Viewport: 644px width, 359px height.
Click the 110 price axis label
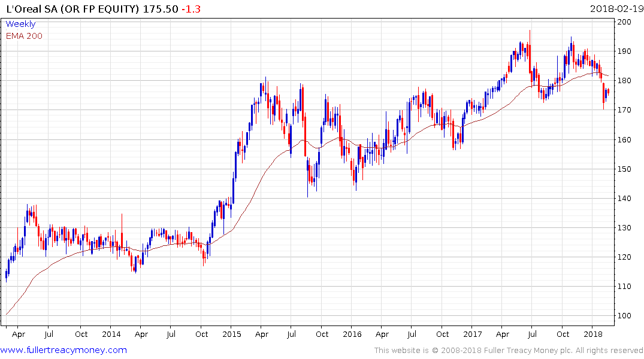pos(624,287)
